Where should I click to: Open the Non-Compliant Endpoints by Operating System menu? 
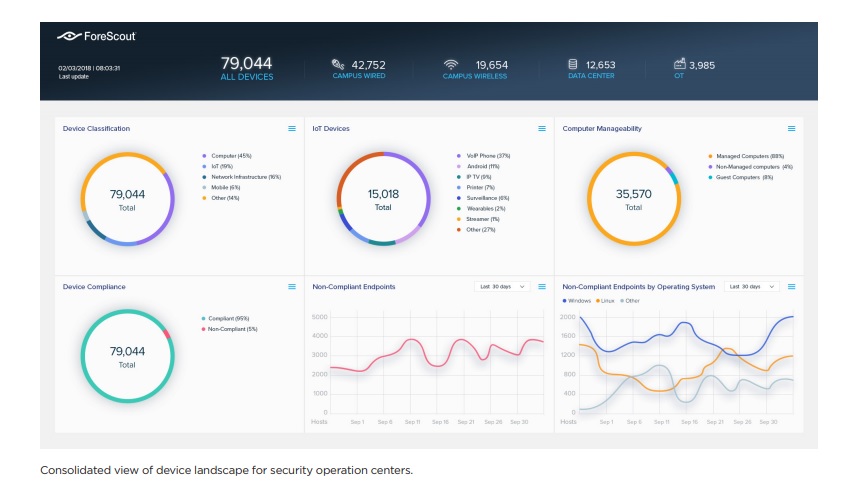coord(791,287)
